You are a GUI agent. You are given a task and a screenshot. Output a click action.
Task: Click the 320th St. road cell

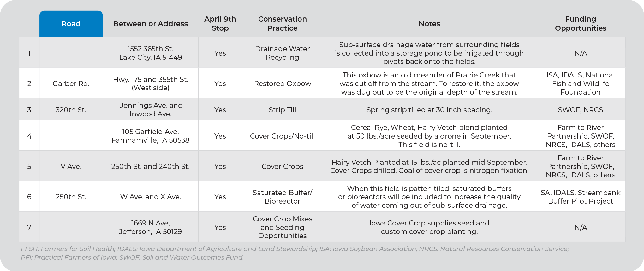pos(71,110)
